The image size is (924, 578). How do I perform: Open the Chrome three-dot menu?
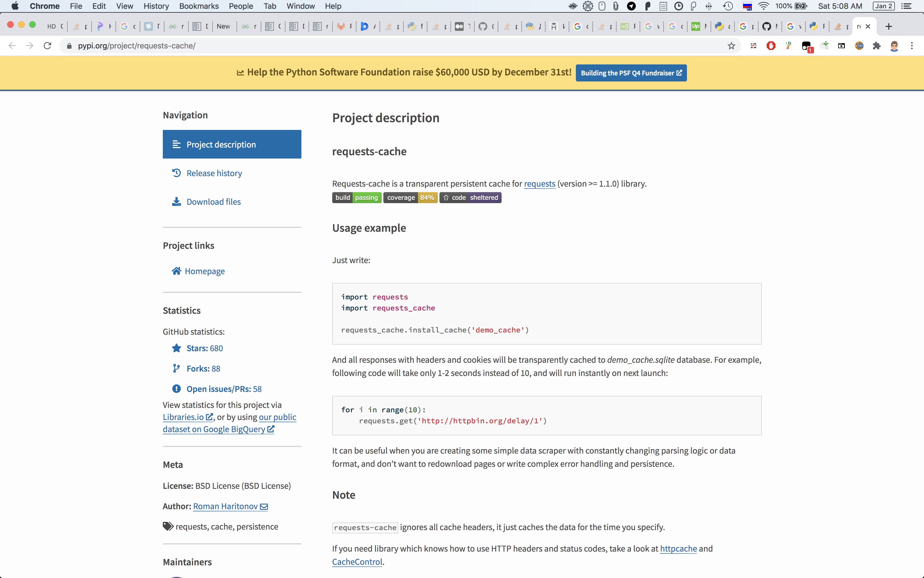pos(912,46)
